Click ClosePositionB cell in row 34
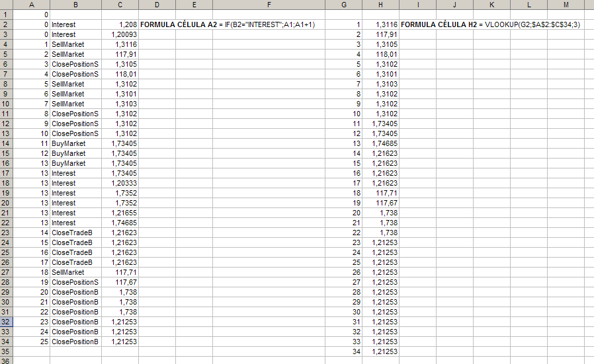The width and height of the screenshot is (594, 364). coord(75,342)
